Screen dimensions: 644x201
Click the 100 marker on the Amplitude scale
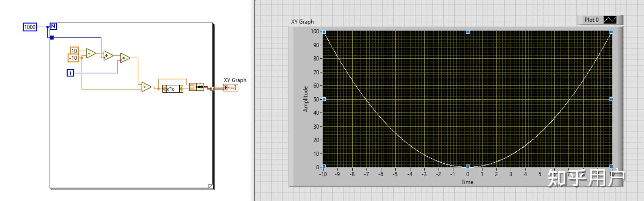tap(315, 31)
